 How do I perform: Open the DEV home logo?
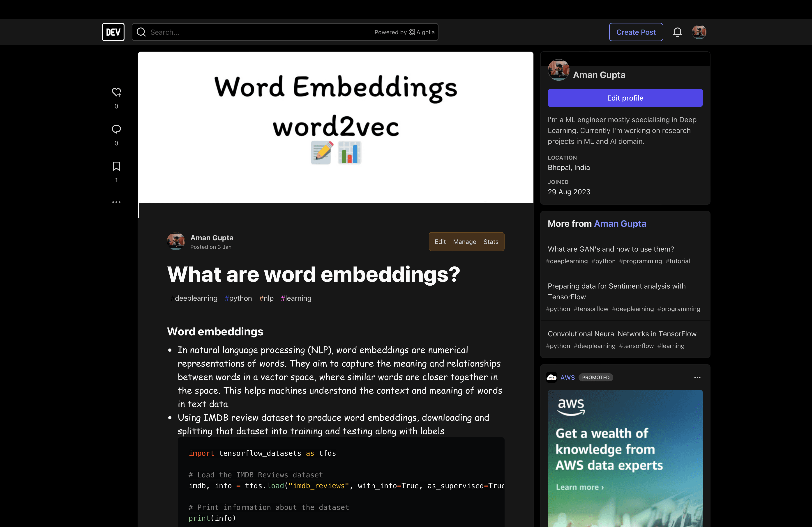click(113, 32)
